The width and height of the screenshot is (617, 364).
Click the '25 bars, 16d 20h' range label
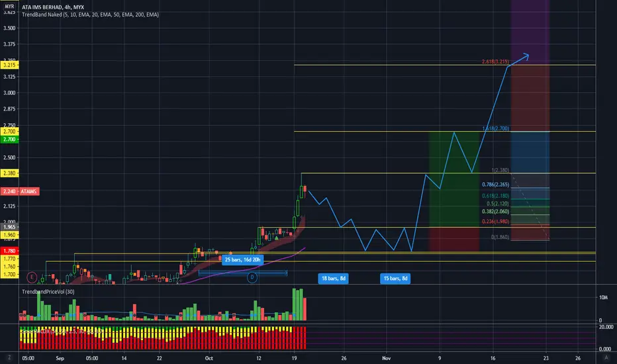coord(242,259)
